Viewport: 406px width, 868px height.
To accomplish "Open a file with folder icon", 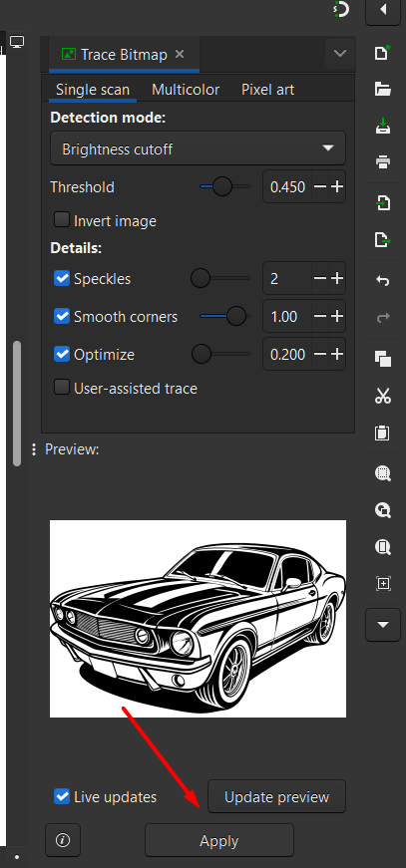I will [x=383, y=89].
